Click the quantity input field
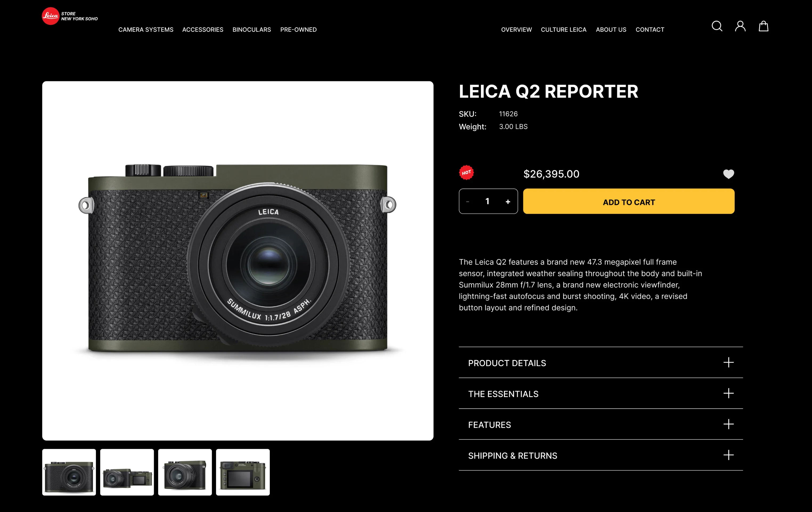 coord(487,201)
